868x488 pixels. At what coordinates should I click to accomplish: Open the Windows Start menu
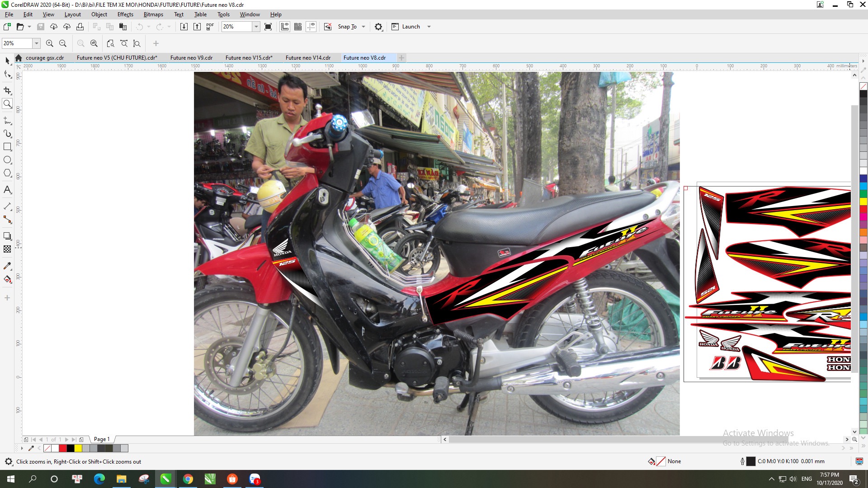[x=11, y=479]
